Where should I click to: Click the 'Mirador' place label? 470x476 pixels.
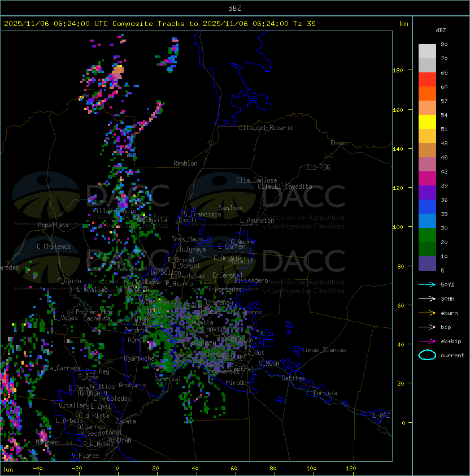(238, 383)
